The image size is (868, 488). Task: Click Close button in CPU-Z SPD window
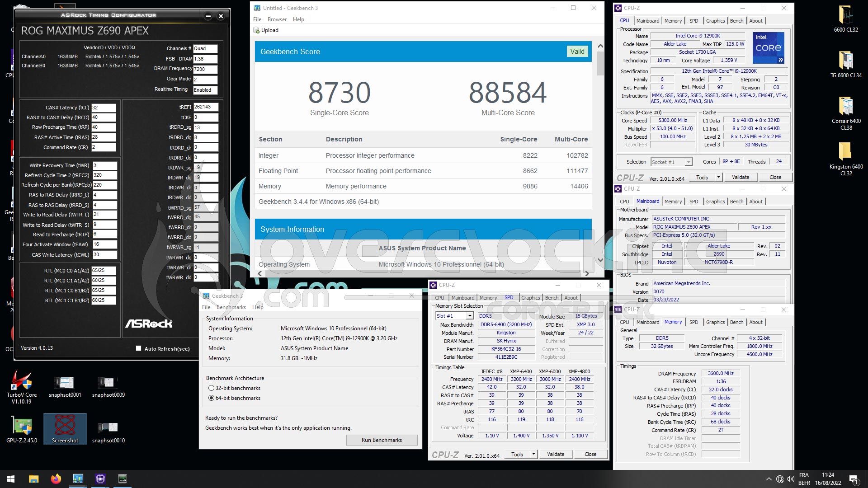point(590,454)
